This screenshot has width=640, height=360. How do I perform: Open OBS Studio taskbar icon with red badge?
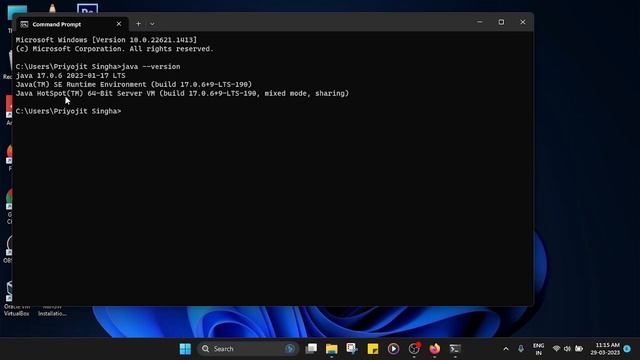pyautogui.click(x=414, y=349)
